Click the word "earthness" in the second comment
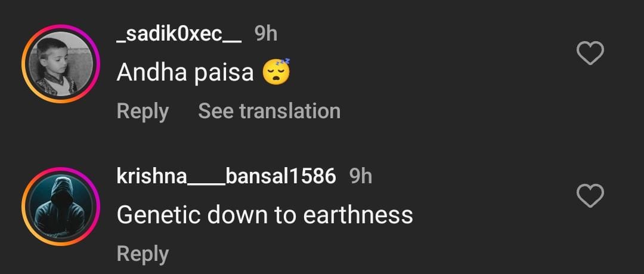644x274 pixels. 358,215
